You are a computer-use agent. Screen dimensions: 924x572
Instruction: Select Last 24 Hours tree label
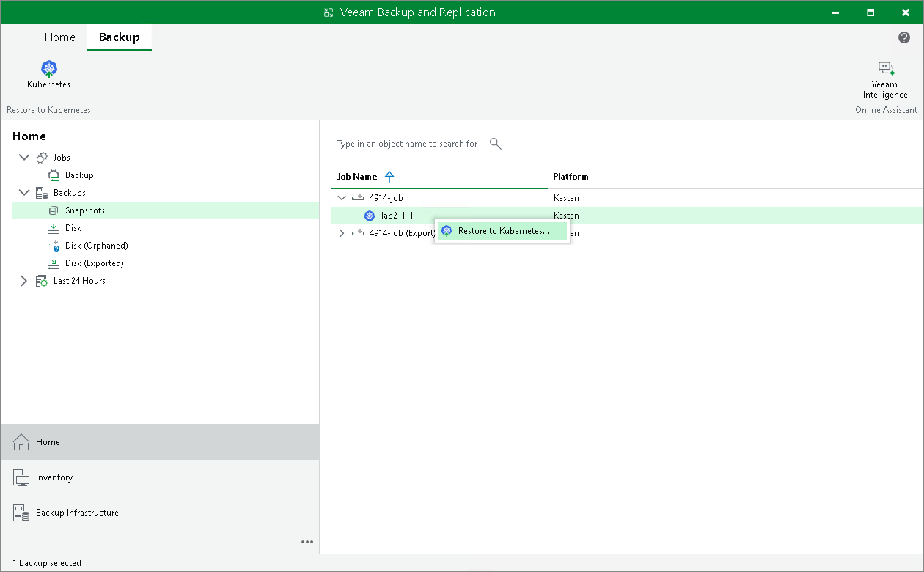(x=79, y=281)
